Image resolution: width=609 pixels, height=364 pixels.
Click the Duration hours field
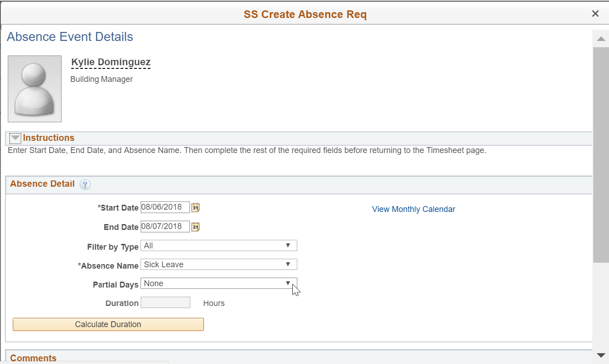[x=165, y=303]
